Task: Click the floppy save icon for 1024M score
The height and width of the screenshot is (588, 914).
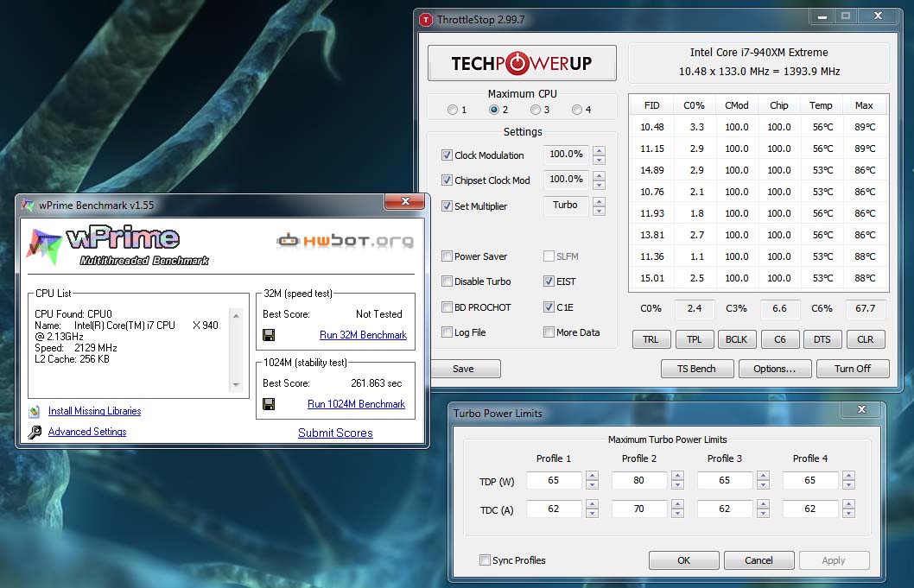Action: point(269,404)
